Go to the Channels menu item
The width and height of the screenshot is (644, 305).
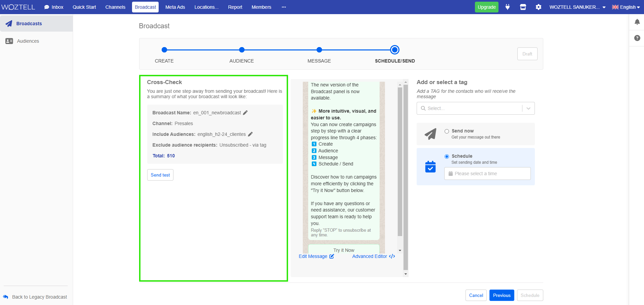pos(115,7)
